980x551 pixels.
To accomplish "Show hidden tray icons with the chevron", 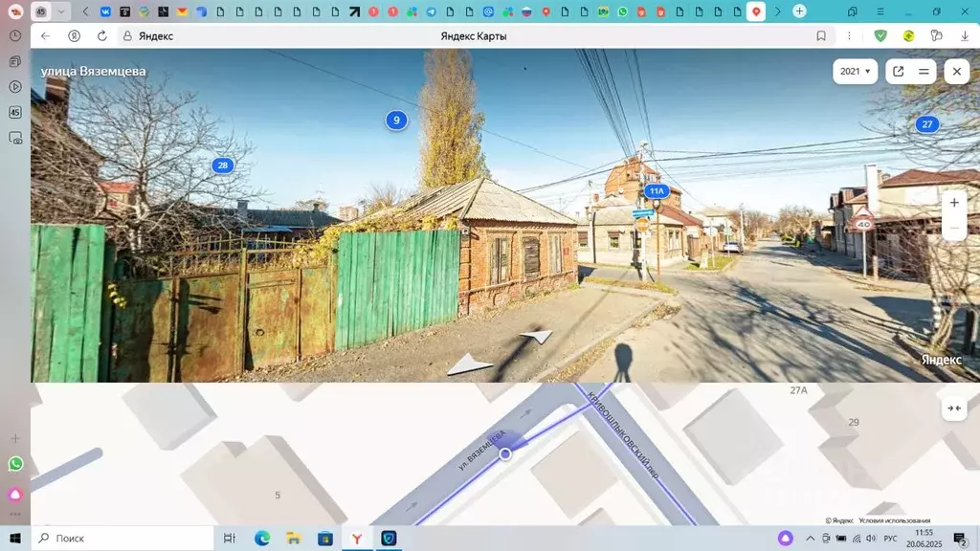I will coord(810,538).
